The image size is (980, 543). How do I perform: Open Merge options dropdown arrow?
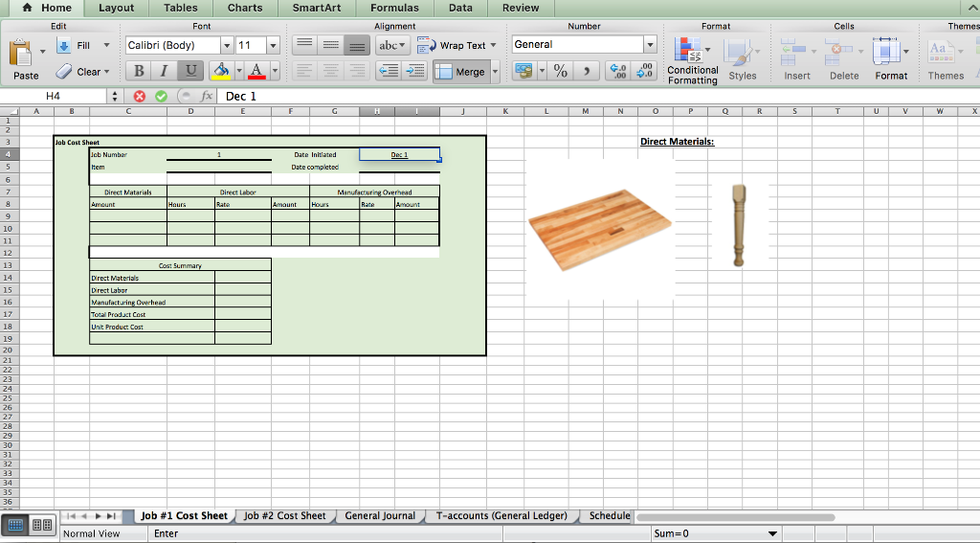click(495, 71)
